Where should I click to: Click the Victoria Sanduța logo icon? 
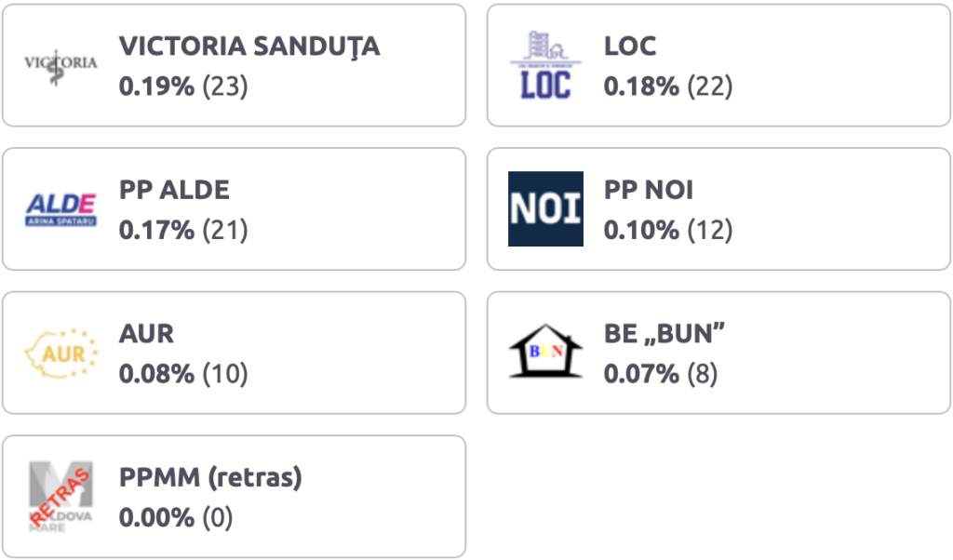click(x=60, y=66)
